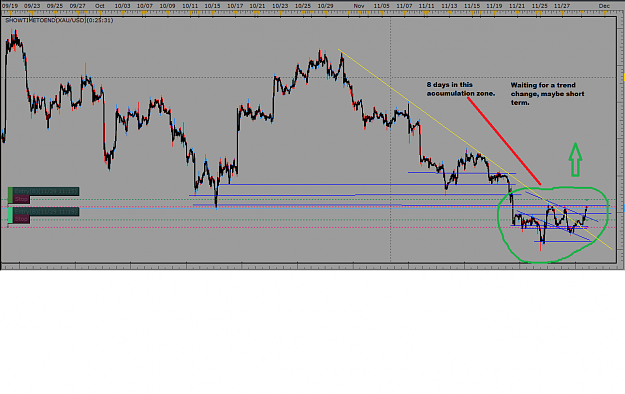The image size is (625, 394).
Task: Click the 11/21 date on time axis
Action: tap(517, 6)
